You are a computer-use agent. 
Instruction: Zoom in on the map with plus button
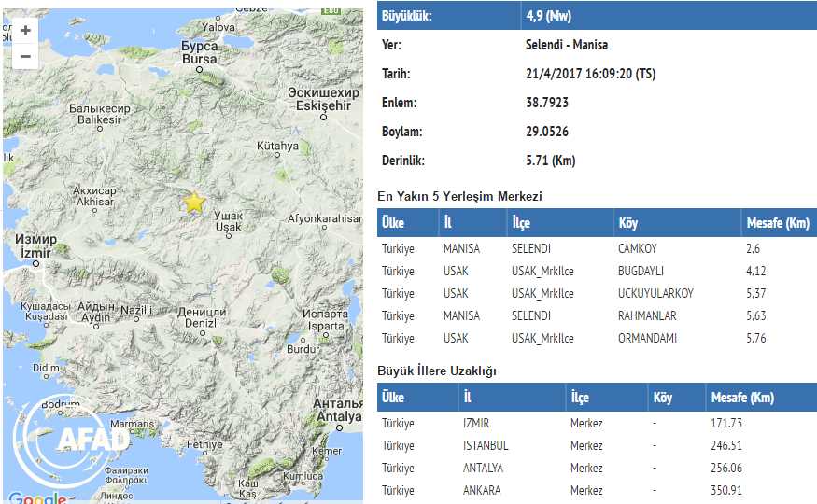click(x=25, y=31)
